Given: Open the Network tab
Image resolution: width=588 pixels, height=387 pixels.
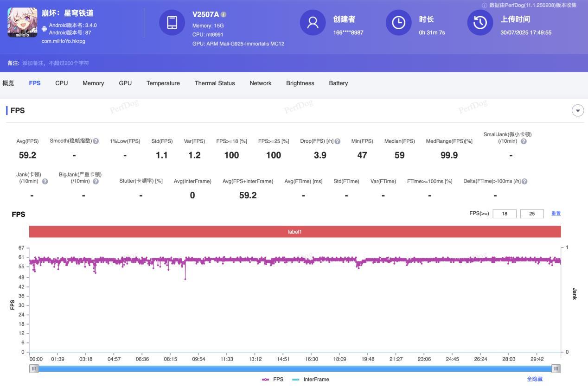Looking at the screenshot, I should tap(261, 83).
